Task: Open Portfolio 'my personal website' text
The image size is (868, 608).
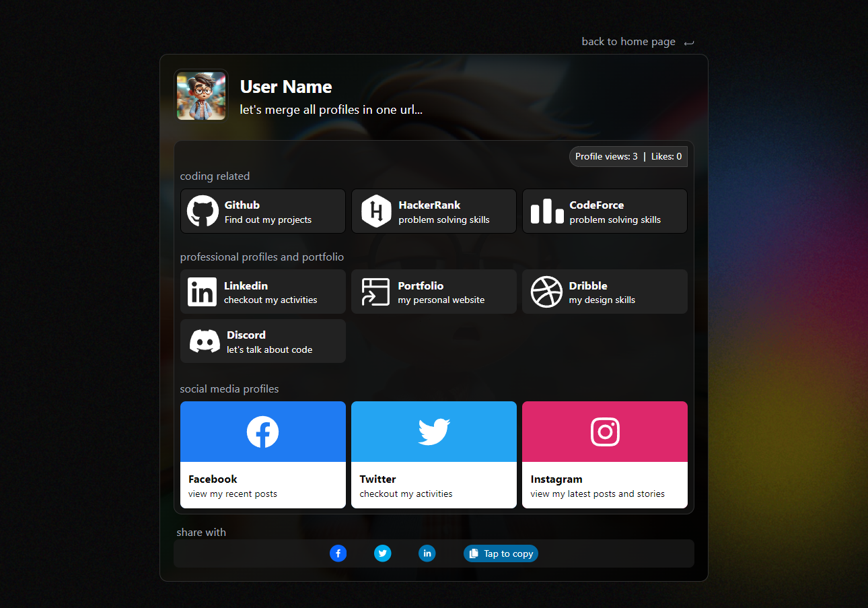Action: 441,300
